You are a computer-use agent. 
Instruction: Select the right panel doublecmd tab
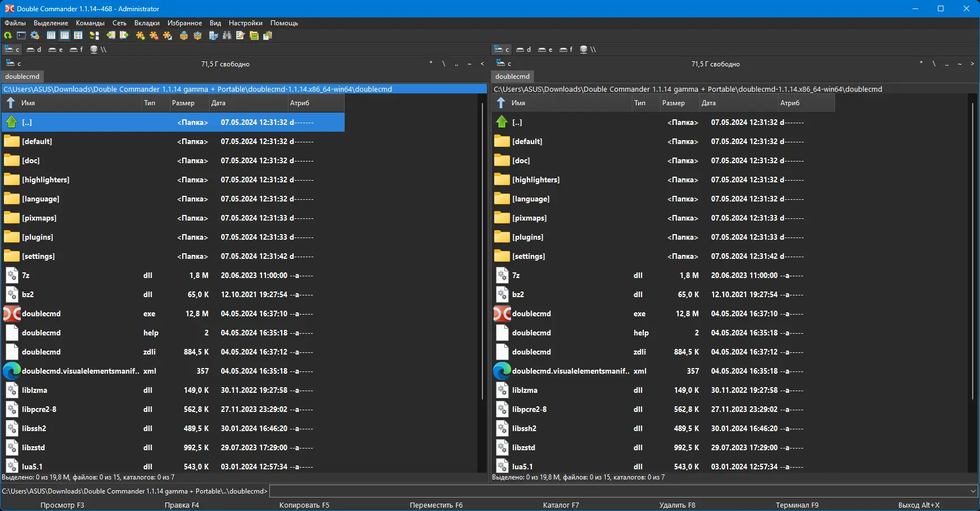tap(513, 77)
